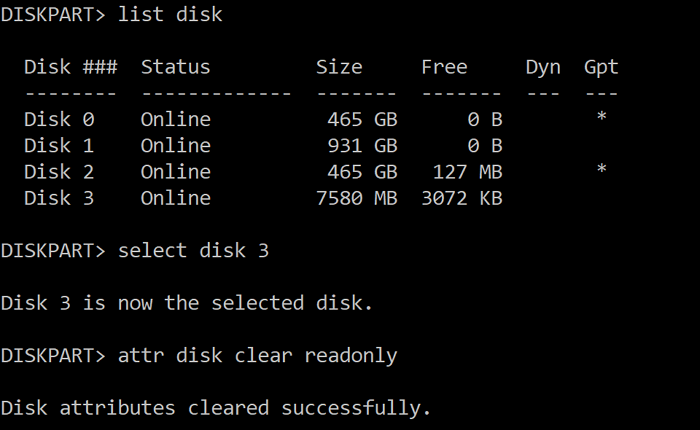Click 'Disk 2' in the table
The height and width of the screenshot is (430, 700).
pyautogui.click(x=59, y=171)
